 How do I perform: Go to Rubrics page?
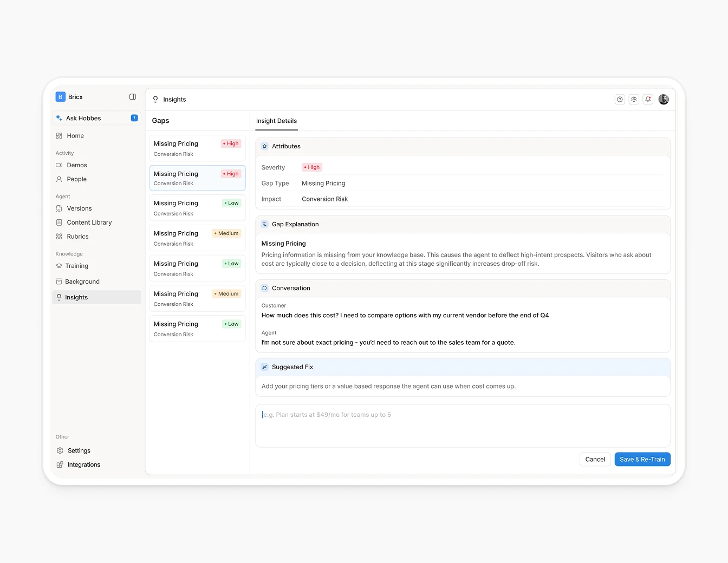pyautogui.click(x=77, y=237)
